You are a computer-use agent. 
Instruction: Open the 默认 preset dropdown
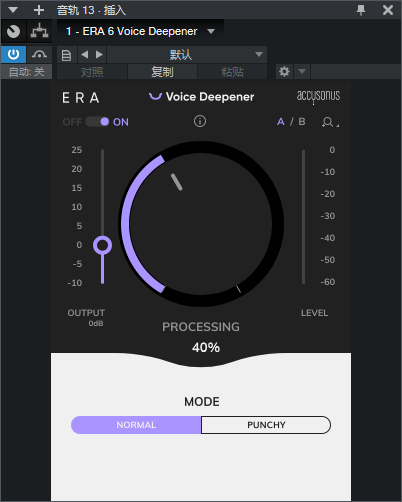coord(187,55)
